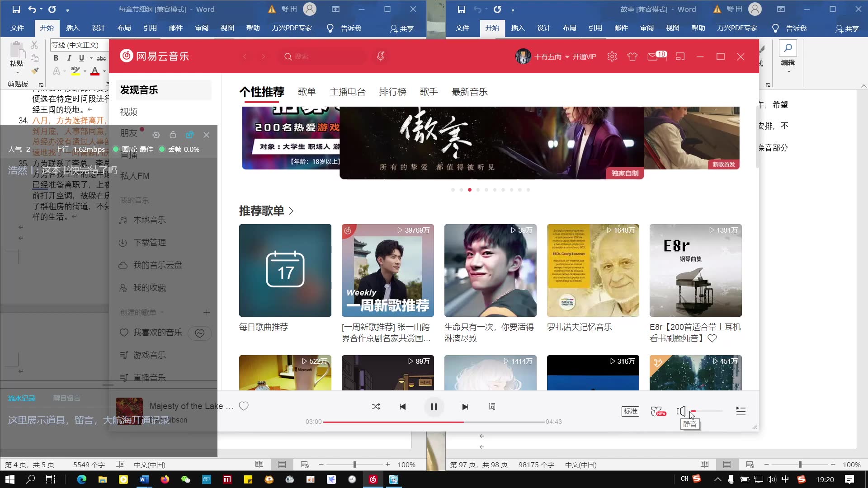Switch to mini player mode icon

[680, 57]
